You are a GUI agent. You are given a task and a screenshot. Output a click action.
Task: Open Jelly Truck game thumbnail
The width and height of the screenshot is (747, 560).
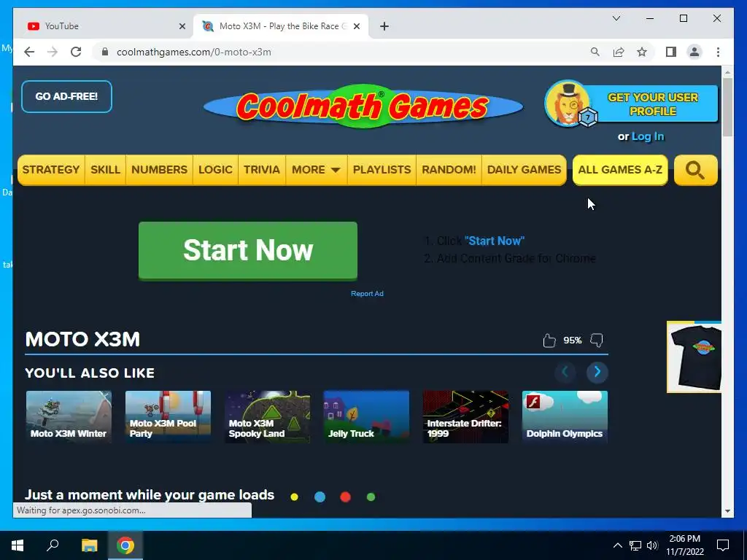(x=366, y=416)
